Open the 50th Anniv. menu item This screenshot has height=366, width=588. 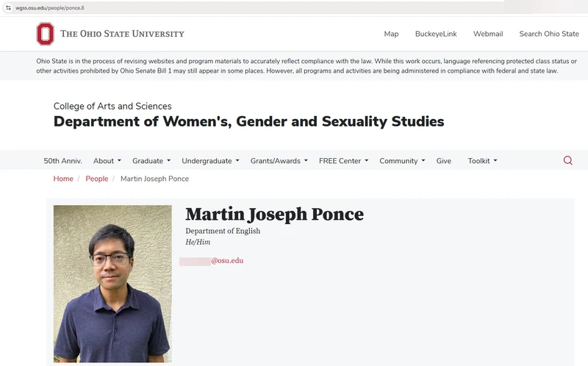click(x=62, y=161)
